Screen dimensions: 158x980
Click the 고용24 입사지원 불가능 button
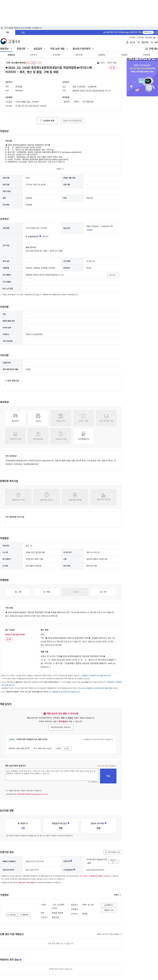(72, 121)
